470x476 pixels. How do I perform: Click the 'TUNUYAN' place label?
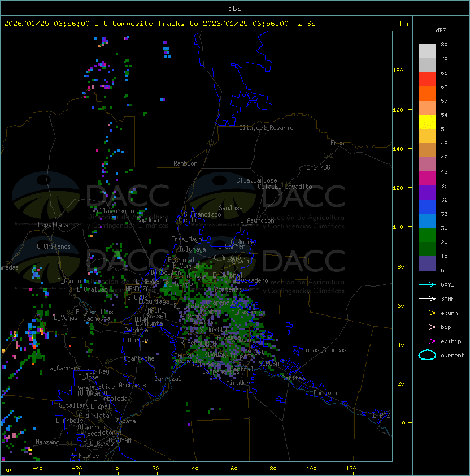point(120,440)
